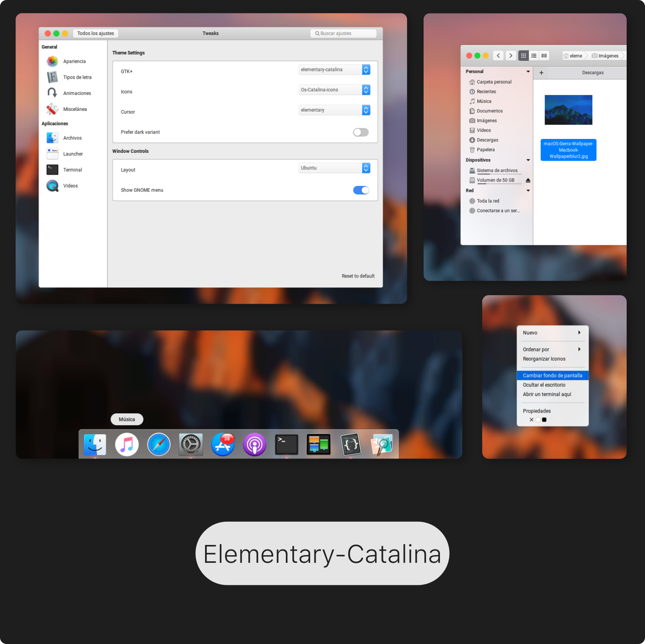
Task: Select Cambiar fondo de pantalla
Action: pyautogui.click(x=552, y=375)
